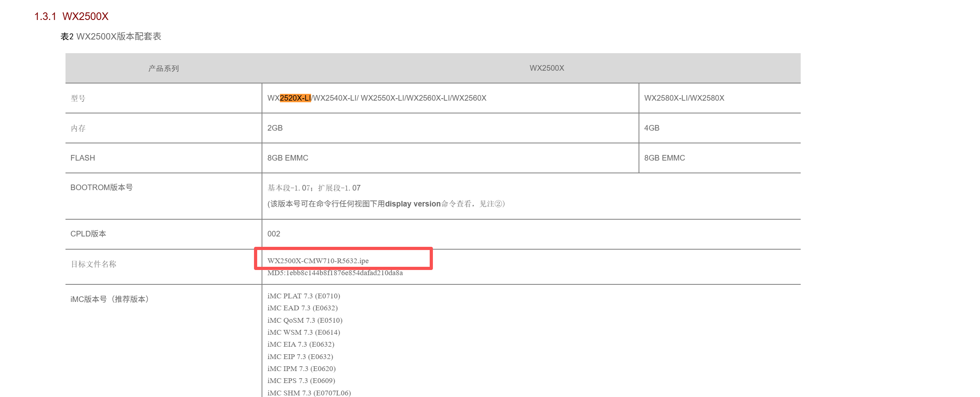Select the 产品系列 header cell
The width and height of the screenshot is (980, 397).
tap(163, 68)
